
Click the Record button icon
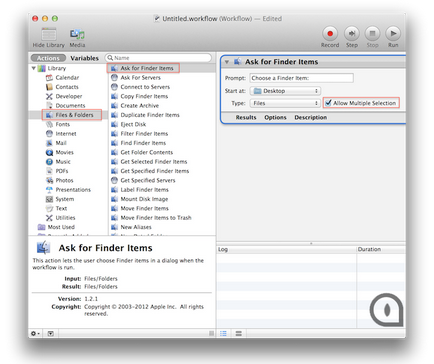pos(330,34)
